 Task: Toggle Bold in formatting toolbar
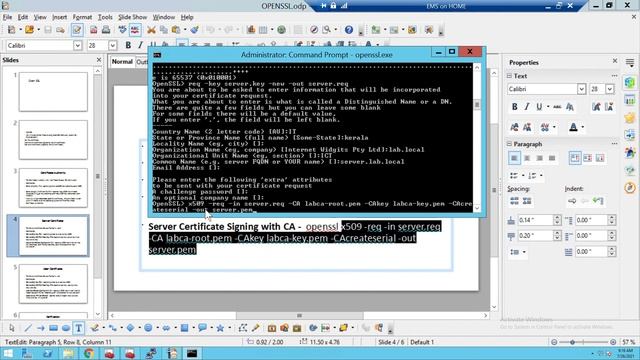coord(128,45)
